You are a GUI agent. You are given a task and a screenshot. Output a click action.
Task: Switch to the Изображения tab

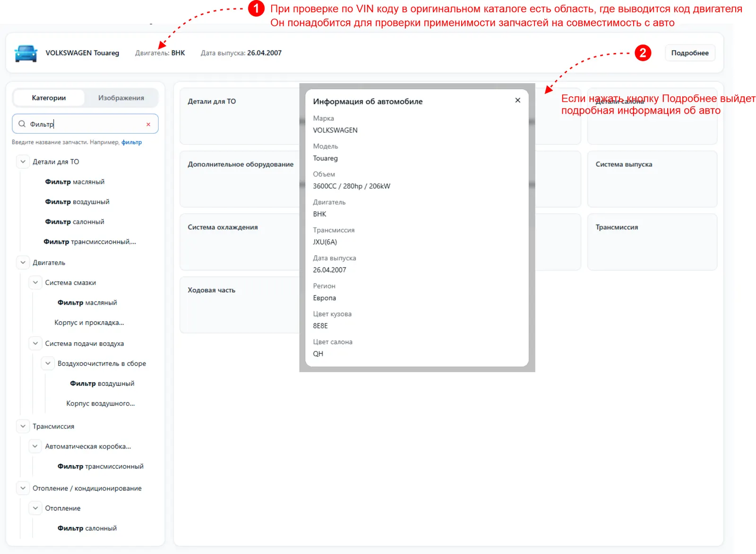point(121,98)
